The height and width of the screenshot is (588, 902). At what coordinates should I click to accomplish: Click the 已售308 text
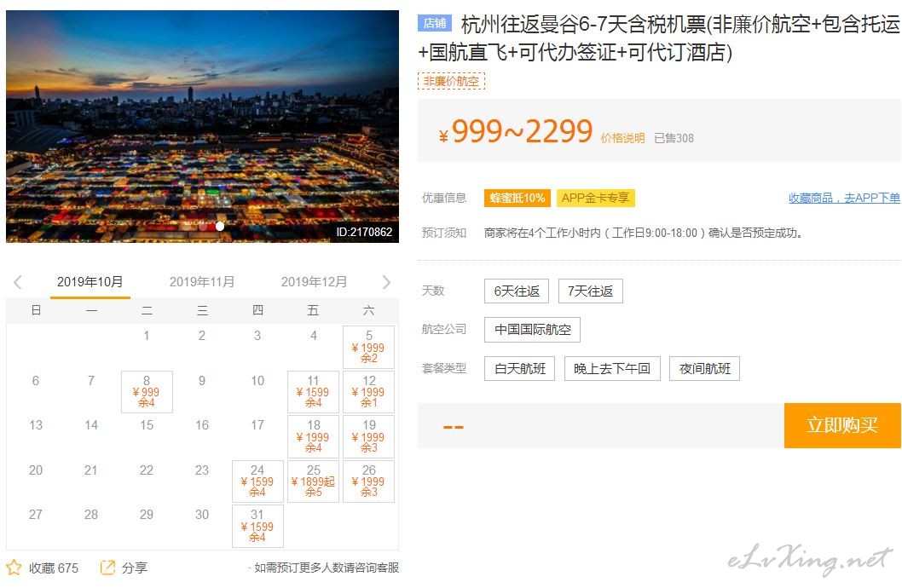tap(674, 138)
